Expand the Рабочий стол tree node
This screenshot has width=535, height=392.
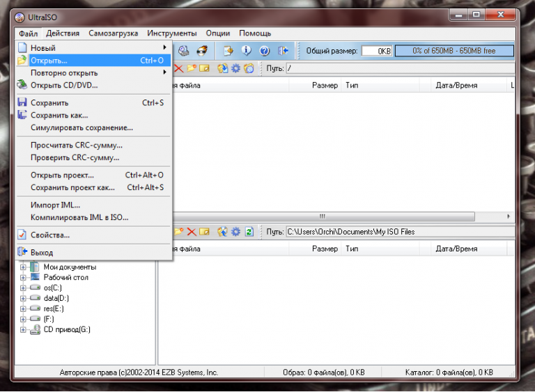pyautogui.click(x=23, y=277)
